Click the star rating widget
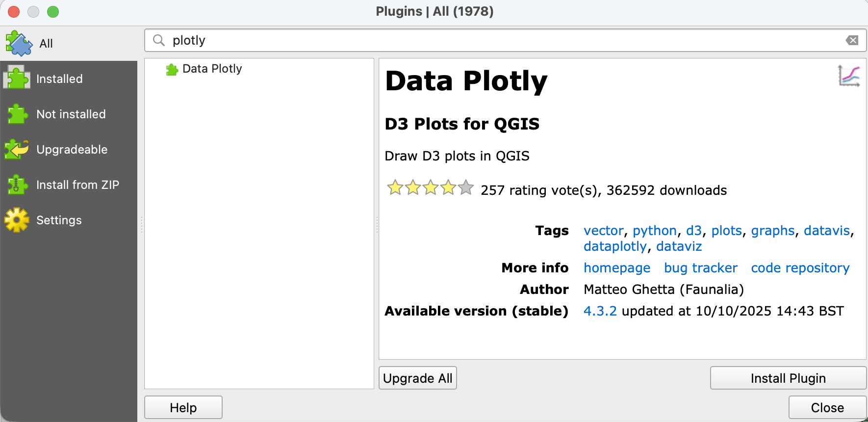Image resolution: width=868 pixels, height=422 pixels. (x=430, y=188)
